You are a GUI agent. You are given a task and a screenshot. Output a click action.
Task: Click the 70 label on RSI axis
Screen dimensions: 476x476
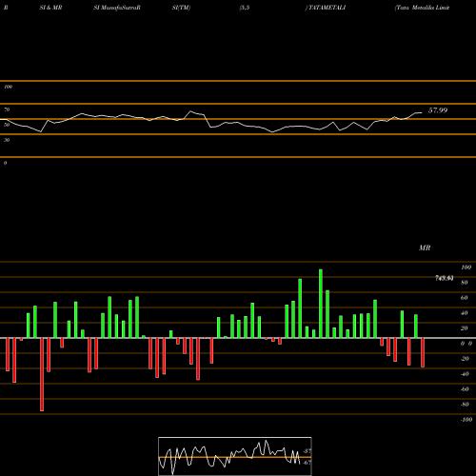tap(7, 109)
